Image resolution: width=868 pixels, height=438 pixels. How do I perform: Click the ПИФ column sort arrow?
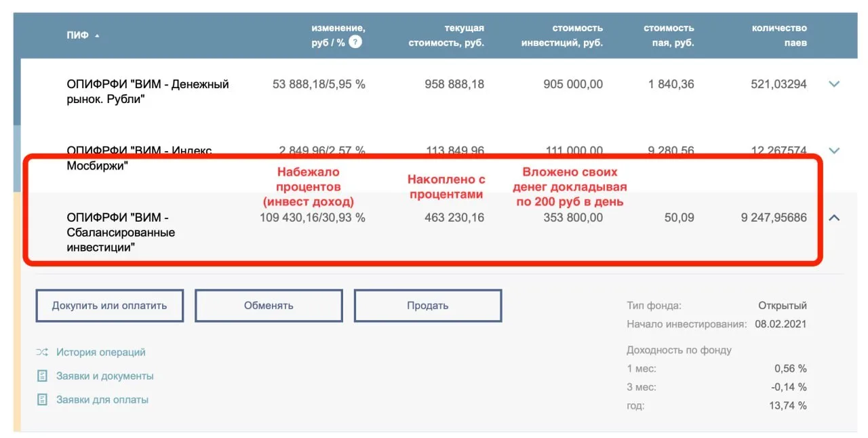(x=97, y=36)
